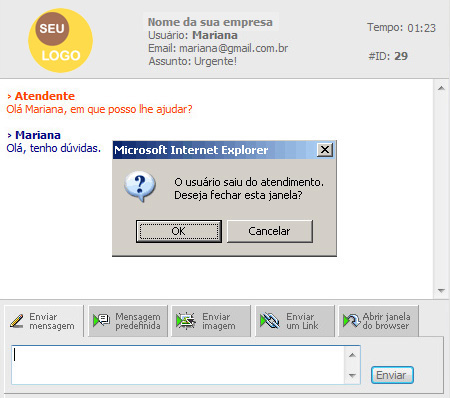
Task: Click the #ID: 29 label
Action: (x=388, y=56)
